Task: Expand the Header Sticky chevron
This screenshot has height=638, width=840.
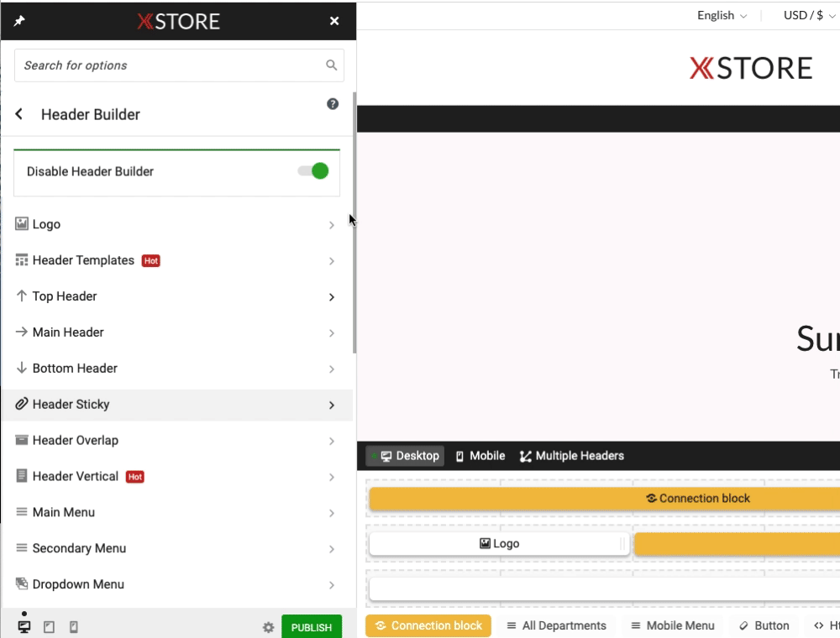Action: (x=332, y=405)
